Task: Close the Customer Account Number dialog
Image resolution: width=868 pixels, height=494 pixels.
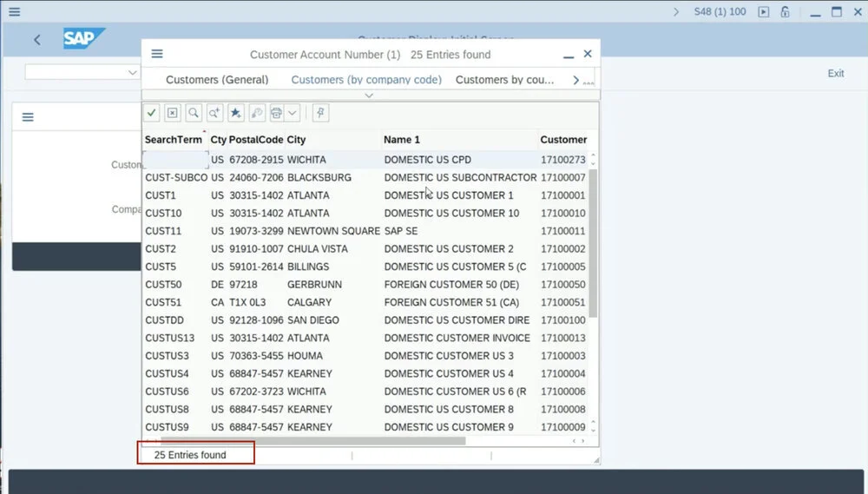Action: pyautogui.click(x=588, y=54)
